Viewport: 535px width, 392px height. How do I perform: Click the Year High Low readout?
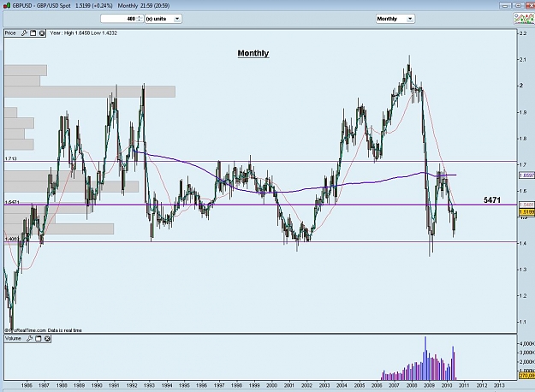pos(83,33)
